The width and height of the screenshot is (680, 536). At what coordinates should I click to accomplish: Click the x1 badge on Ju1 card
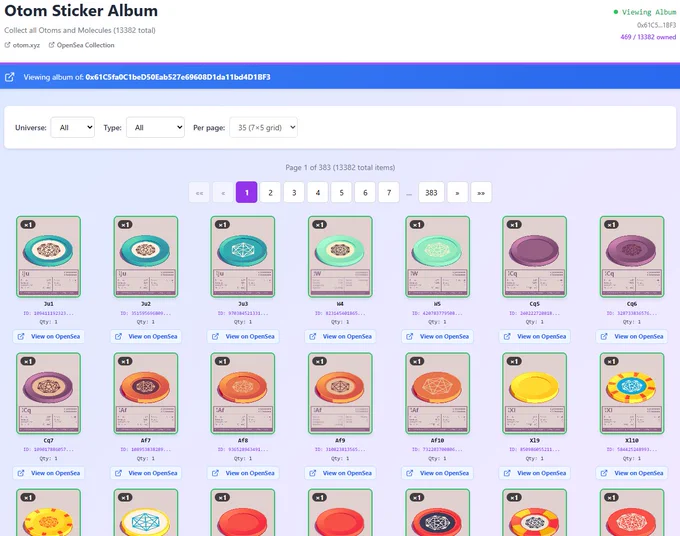tap(28, 225)
